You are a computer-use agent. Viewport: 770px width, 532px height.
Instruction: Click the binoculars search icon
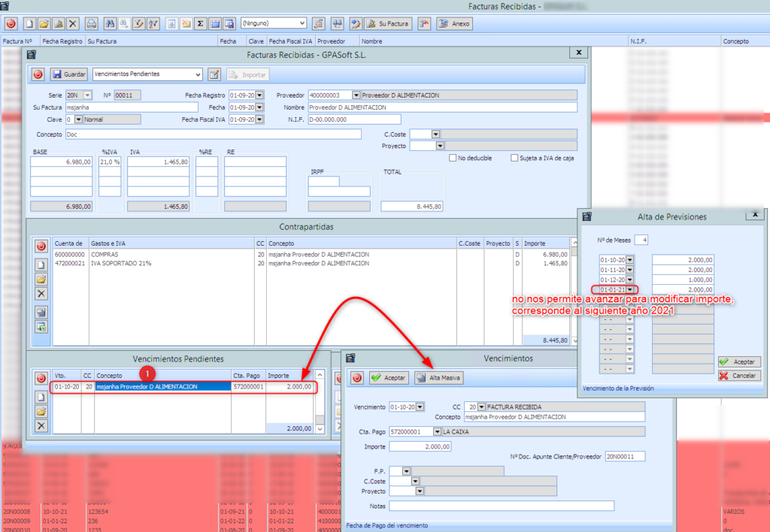click(x=111, y=23)
